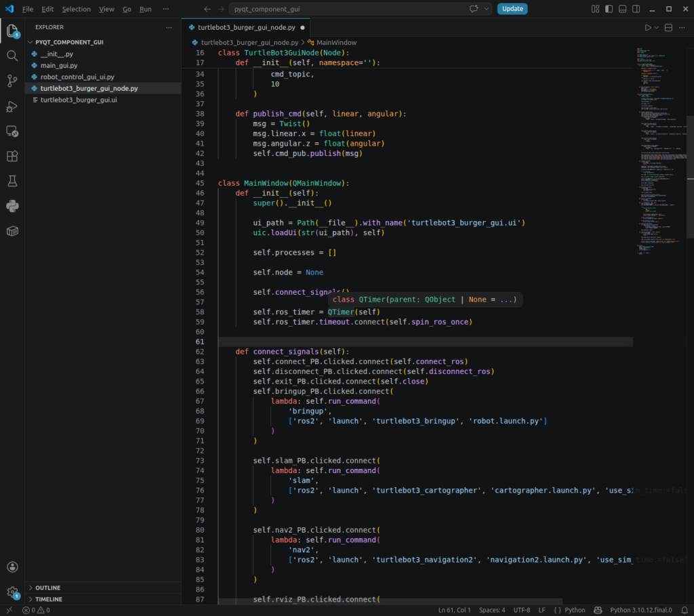Click Ln 61, Col 1 in status bar

454,611
